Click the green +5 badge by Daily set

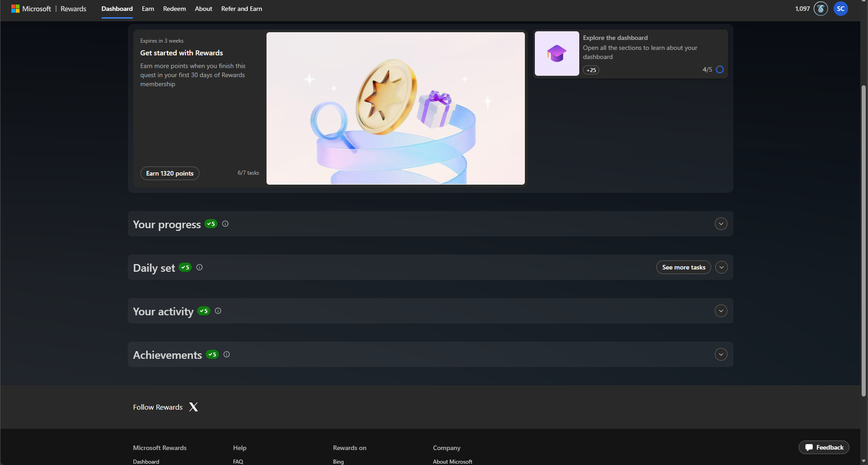[185, 267]
